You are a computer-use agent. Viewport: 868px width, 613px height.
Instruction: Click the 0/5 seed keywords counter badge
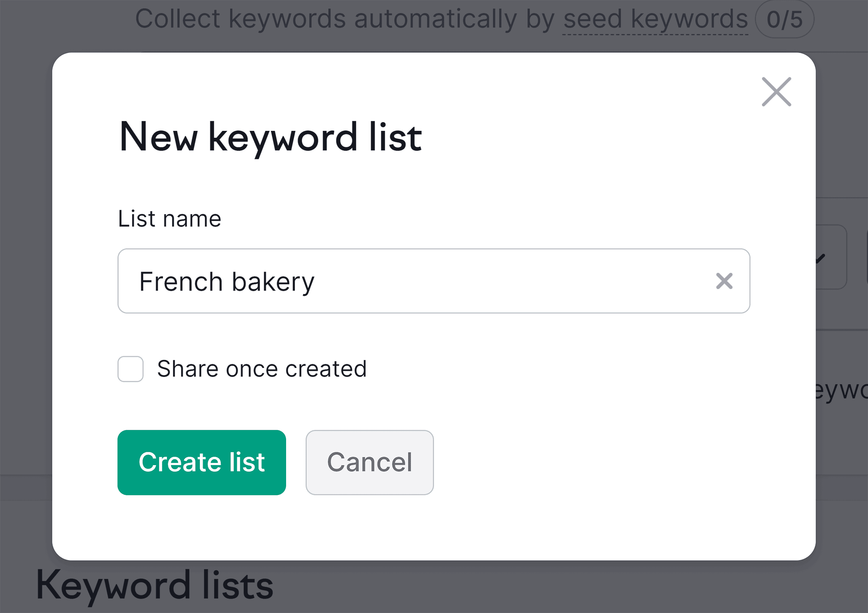click(x=785, y=19)
